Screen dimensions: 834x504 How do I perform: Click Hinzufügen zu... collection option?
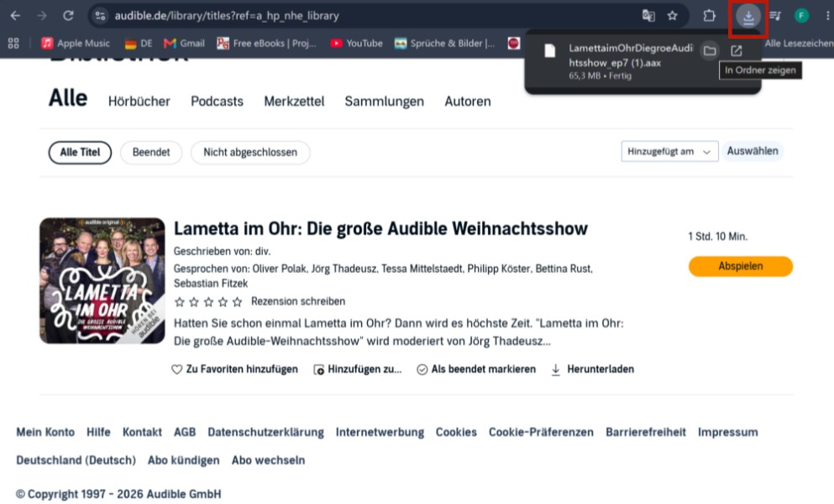[358, 370]
